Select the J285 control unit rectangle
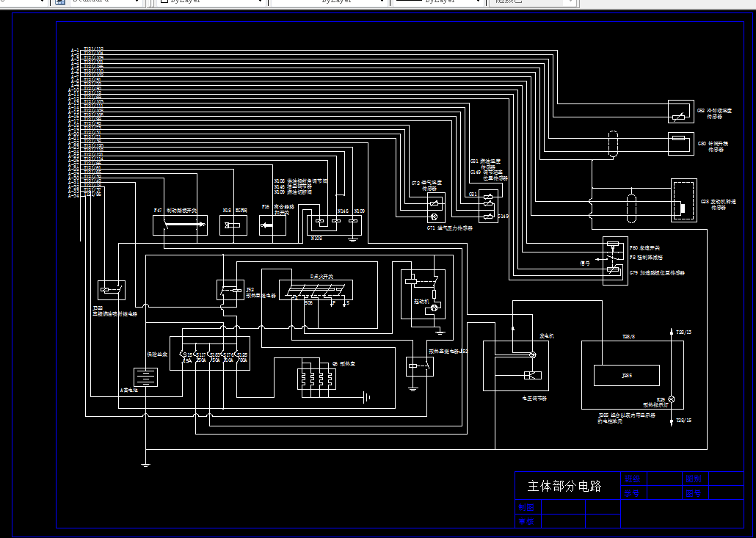 627,376
